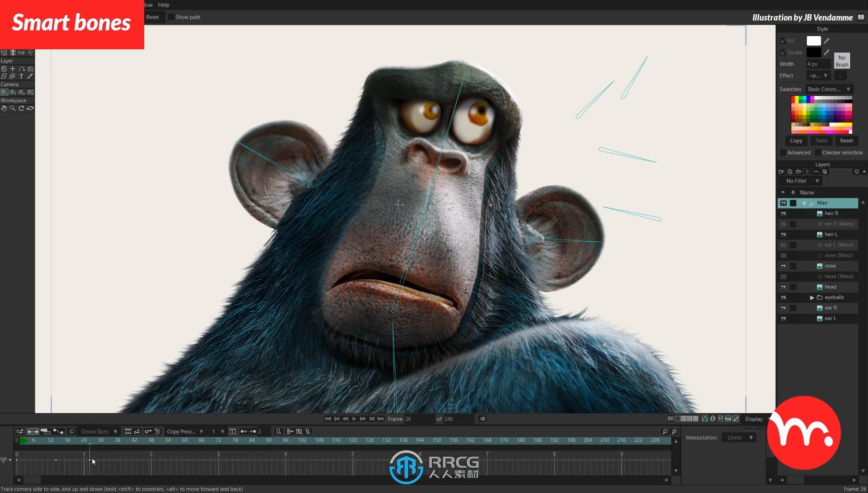Click the Reset style button
This screenshot has height=493, width=868.
pos(847,141)
